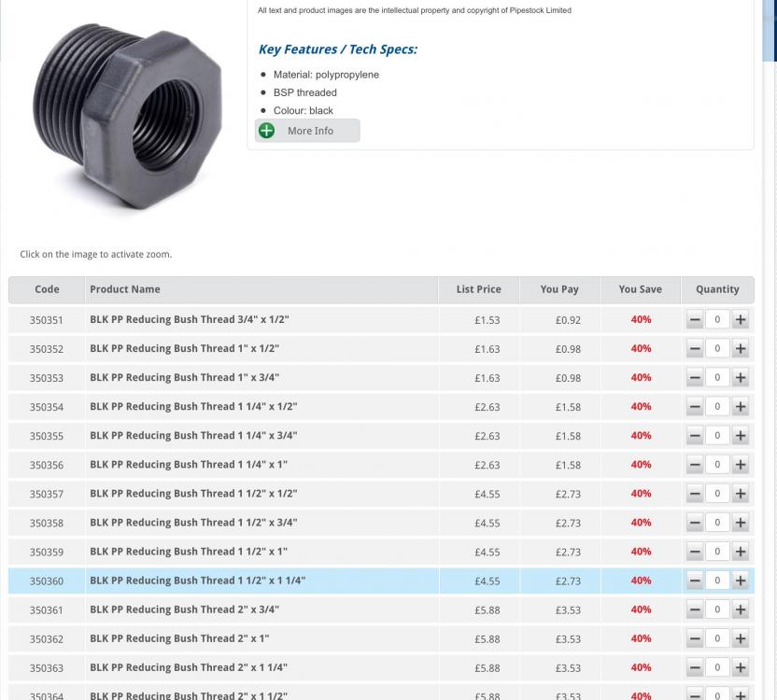Click the £5.88 list price for code 350361
Viewport: 777px width, 700px height.
(x=487, y=609)
